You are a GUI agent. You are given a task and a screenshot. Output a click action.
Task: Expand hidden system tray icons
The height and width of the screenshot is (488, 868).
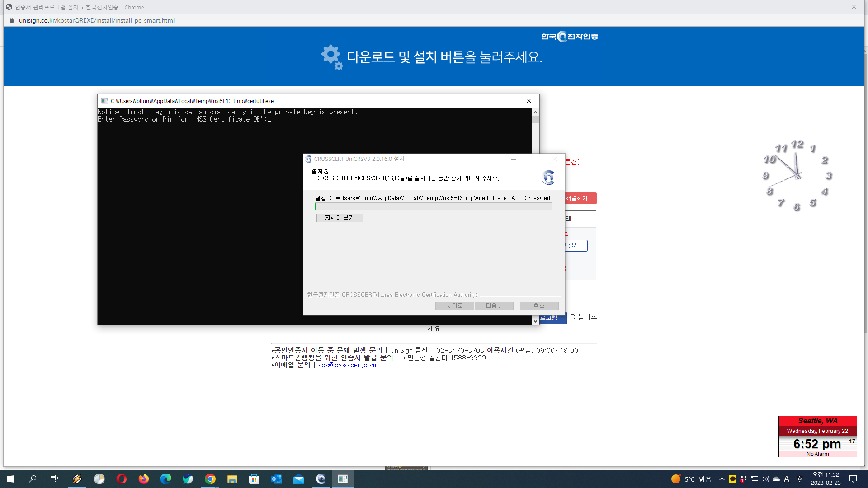[722, 479]
